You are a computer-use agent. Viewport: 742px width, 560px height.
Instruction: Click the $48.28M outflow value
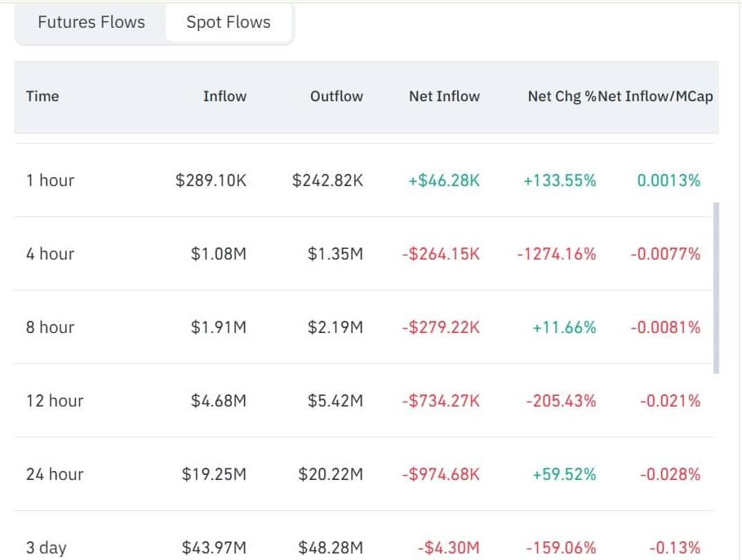pos(331,548)
